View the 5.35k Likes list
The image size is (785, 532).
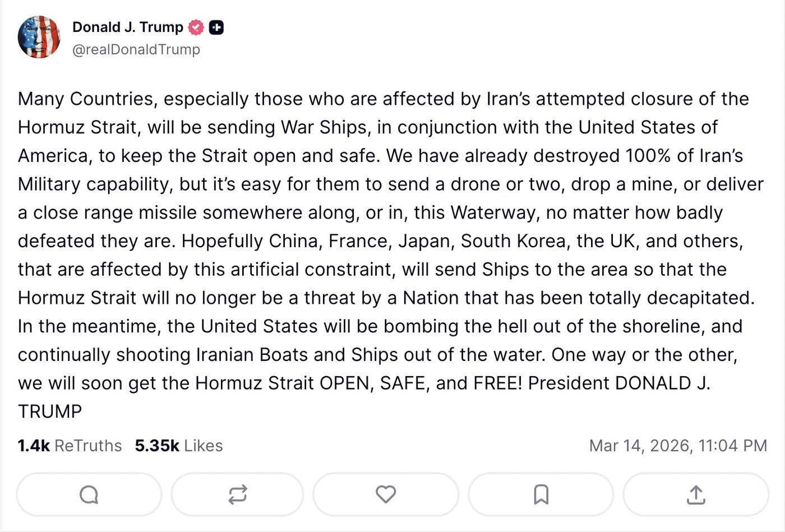[x=179, y=446]
